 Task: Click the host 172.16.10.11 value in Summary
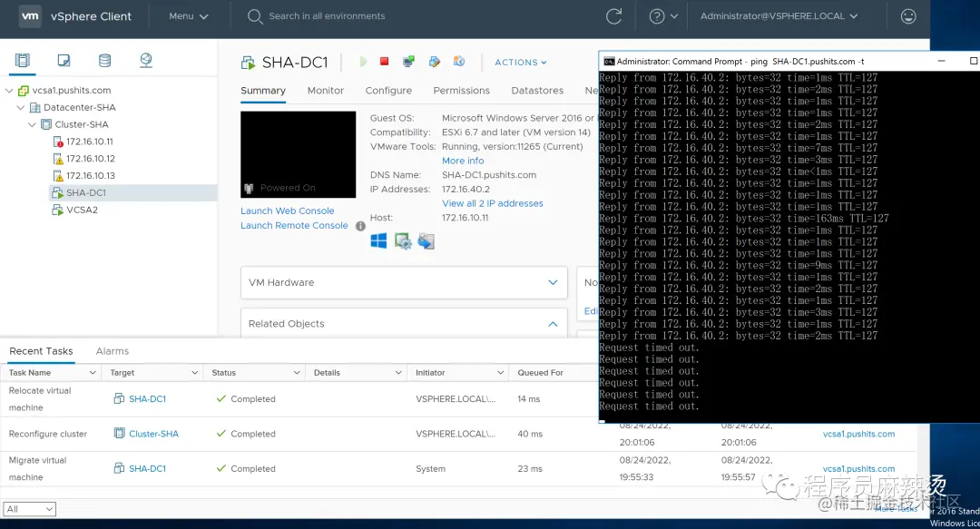[x=465, y=219]
